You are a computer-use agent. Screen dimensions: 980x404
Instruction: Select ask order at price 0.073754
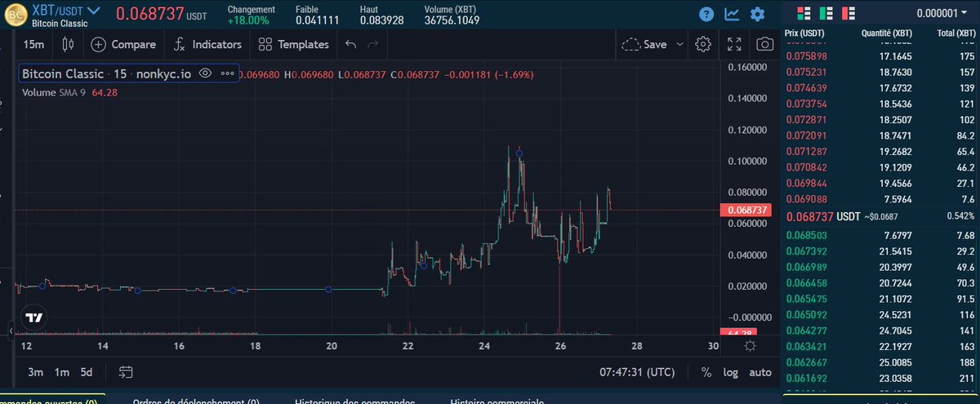pyautogui.click(x=880, y=104)
